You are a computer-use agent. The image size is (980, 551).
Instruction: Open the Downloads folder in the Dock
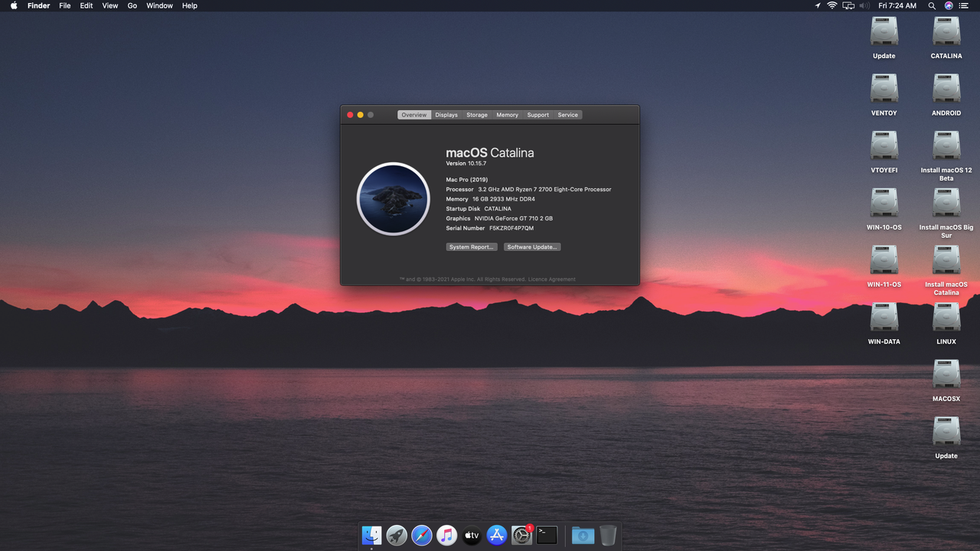(x=582, y=535)
